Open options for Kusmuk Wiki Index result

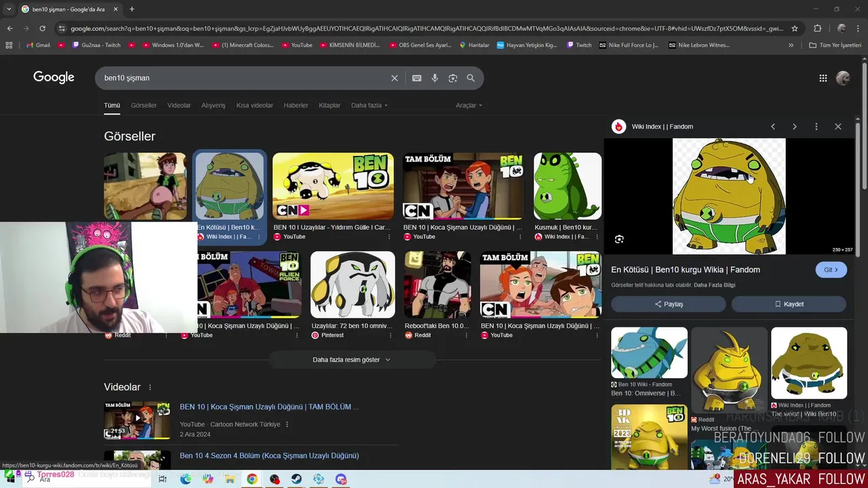(598, 237)
